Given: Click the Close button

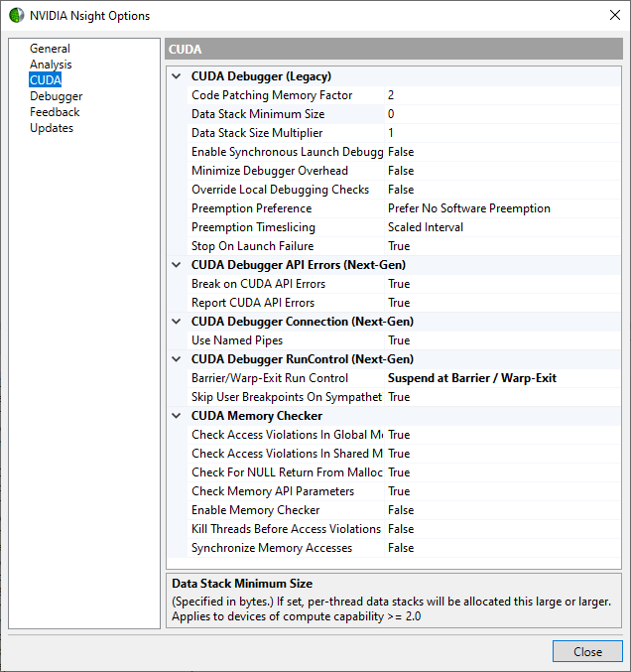Looking at the screenshot, I should click(x=587, y=651).
